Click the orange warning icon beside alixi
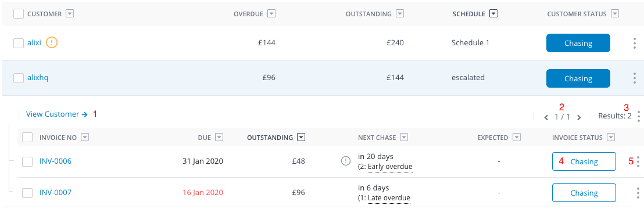 tap(51, 43)
